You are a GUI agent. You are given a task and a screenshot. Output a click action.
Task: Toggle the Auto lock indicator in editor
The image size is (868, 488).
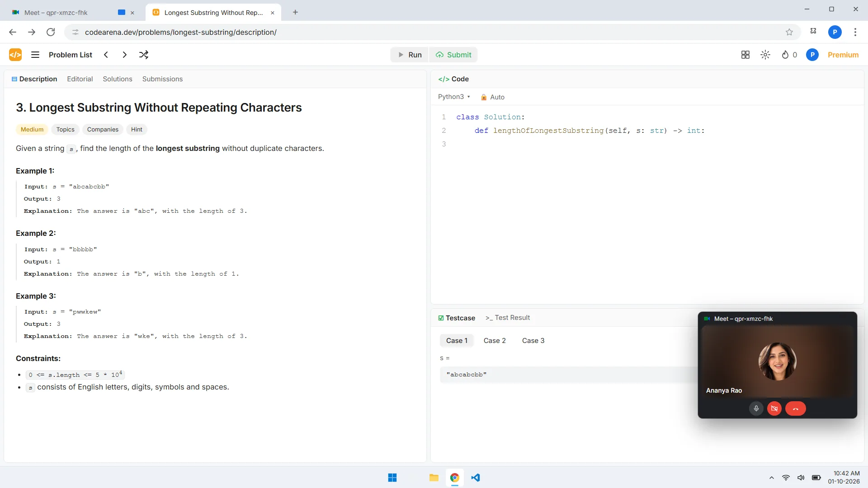point(492,97)
